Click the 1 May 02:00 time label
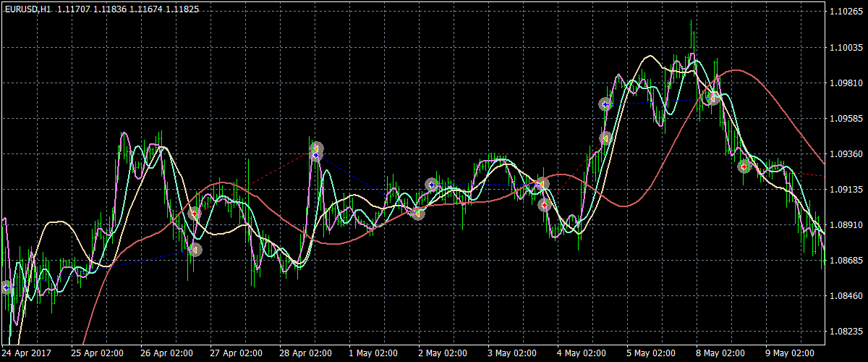The height and width of the screenshot is (362, 868). [375, 353]
